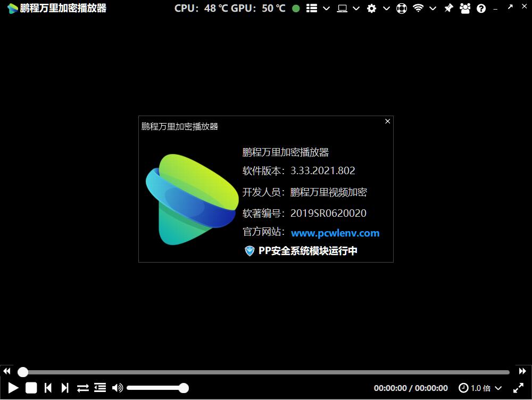
Task: Maximize the player window with arrow icon
Action: (510, 6)
